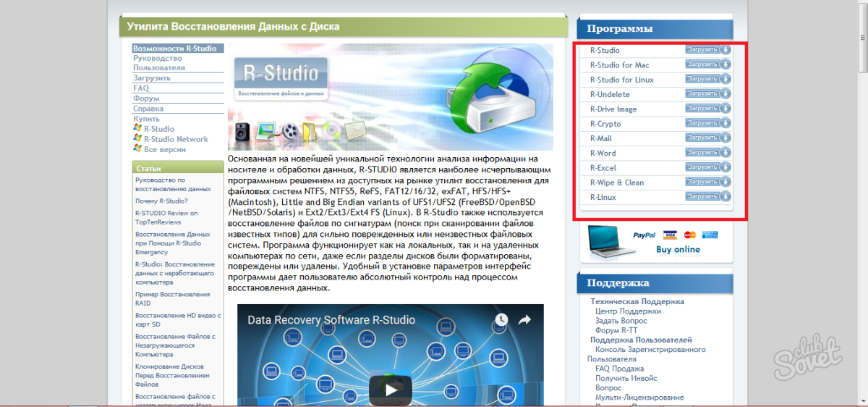This screenshot has height=407, width=868.
Task: Click the PayPal payment logo
Action: [644, 235]
